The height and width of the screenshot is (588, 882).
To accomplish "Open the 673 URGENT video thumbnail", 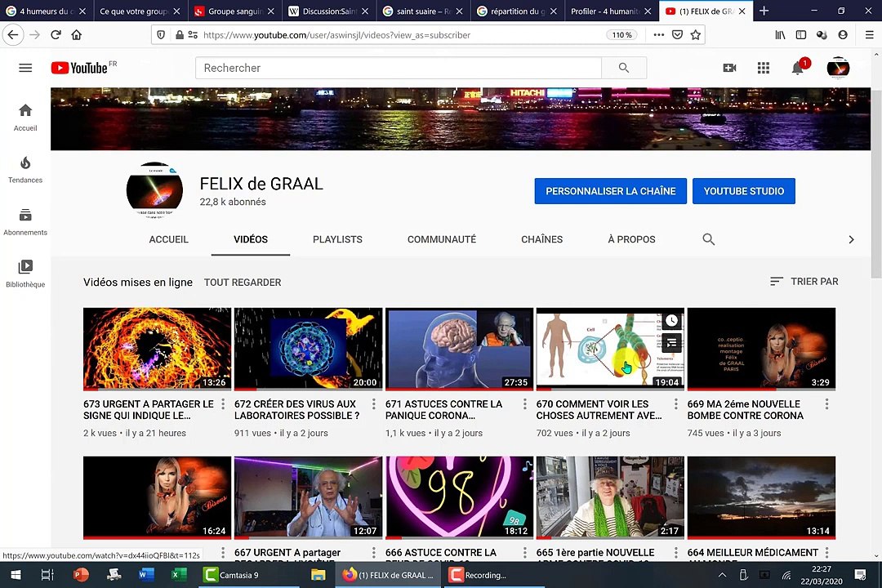I will [157, 349].
